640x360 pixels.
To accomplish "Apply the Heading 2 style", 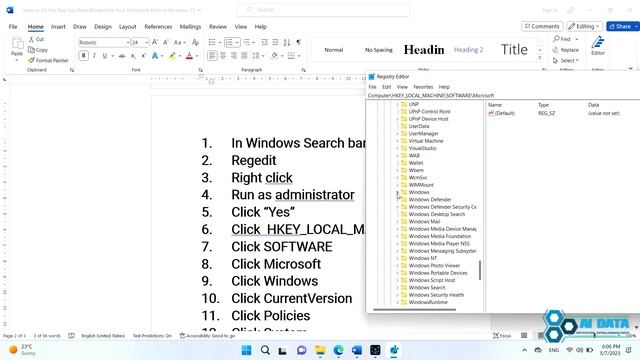I will 468,50.
